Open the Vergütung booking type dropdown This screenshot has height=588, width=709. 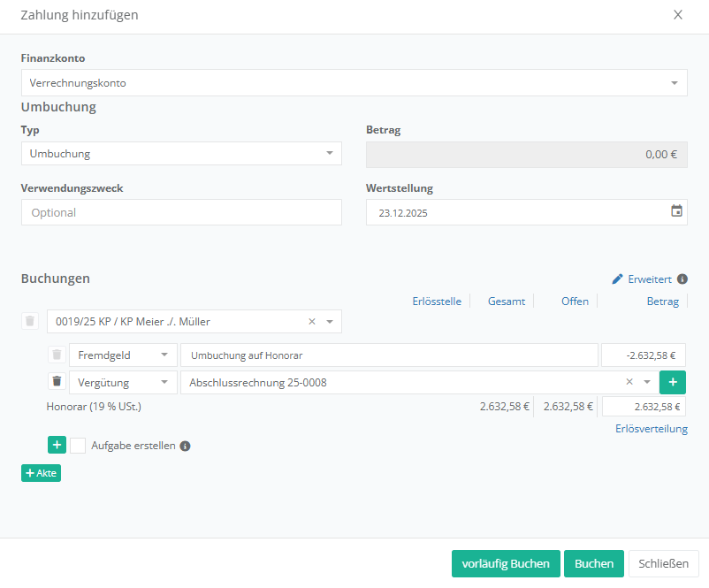click(122, 382)
